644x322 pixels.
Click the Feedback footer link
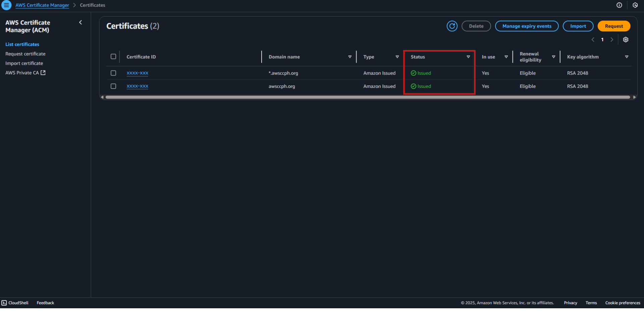coord(45,303)
